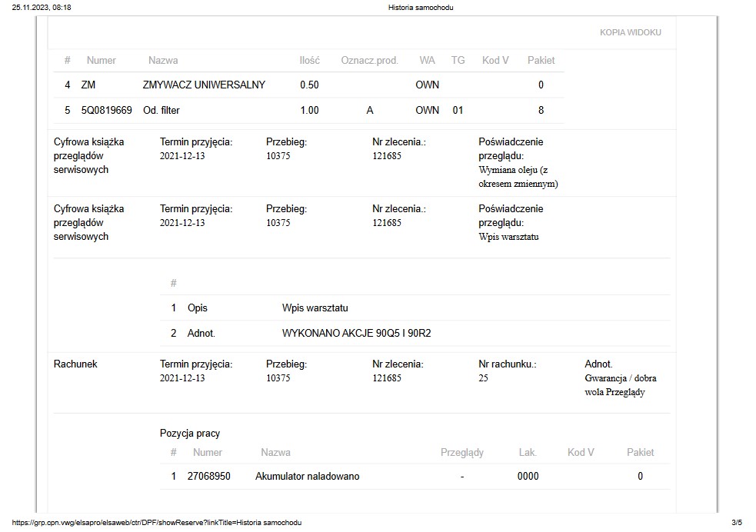The width and height of the screenshot is (756, 532).
Task: Click mileage 10375 in Rachunek row
Action: click(x=278, y=378)
